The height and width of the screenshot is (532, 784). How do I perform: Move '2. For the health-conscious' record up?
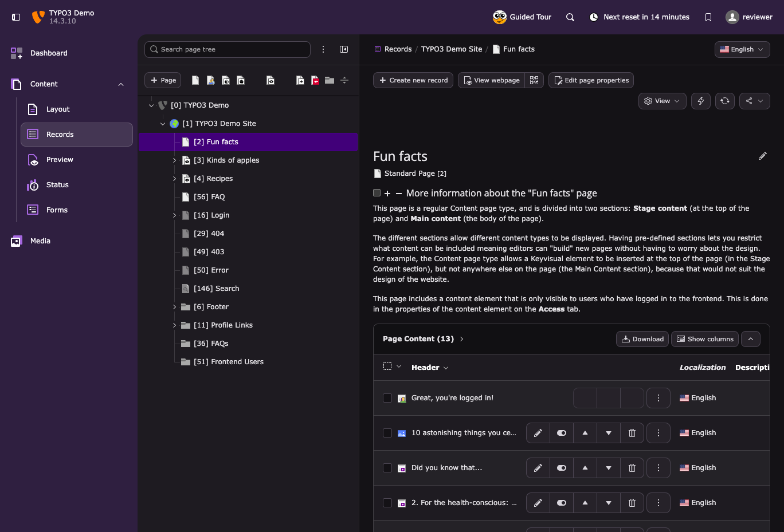point(585,503)
